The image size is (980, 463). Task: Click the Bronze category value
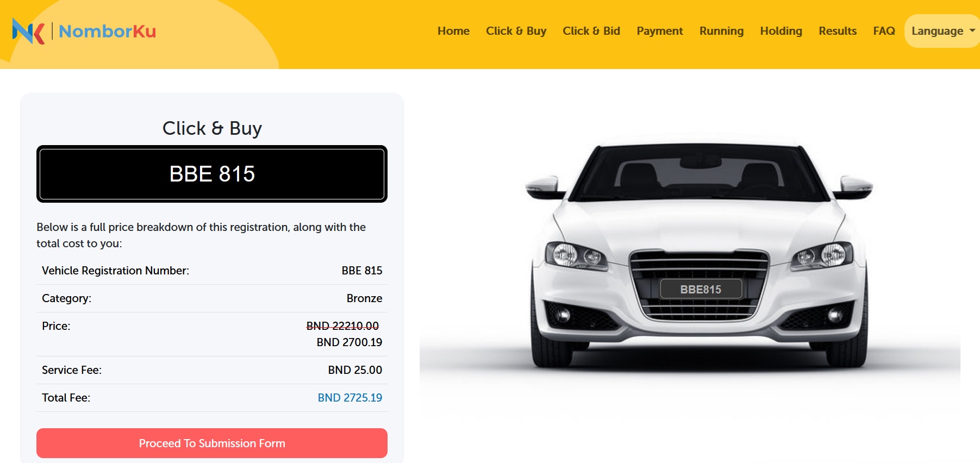click(x=364, y=298)
